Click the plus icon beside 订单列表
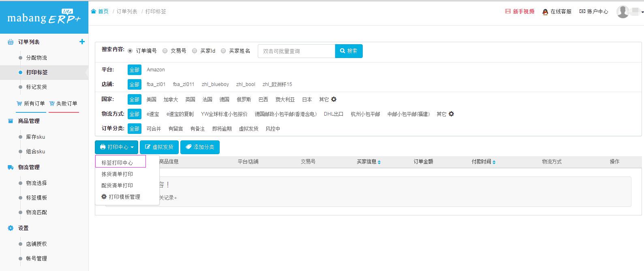644x271 pixels. pos(82,42)
